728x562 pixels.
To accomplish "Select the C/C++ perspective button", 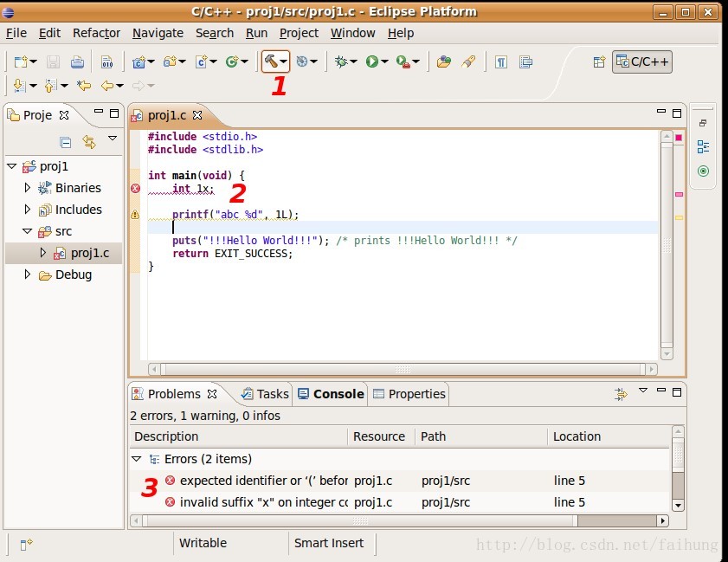I will 642,61.
